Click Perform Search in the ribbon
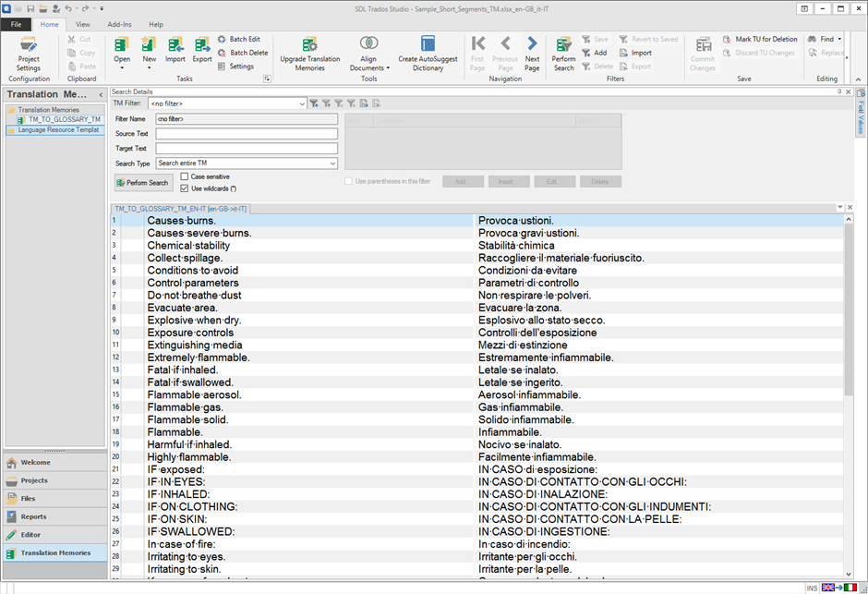This screenshot has height=594, width=868. click(563, 54)
